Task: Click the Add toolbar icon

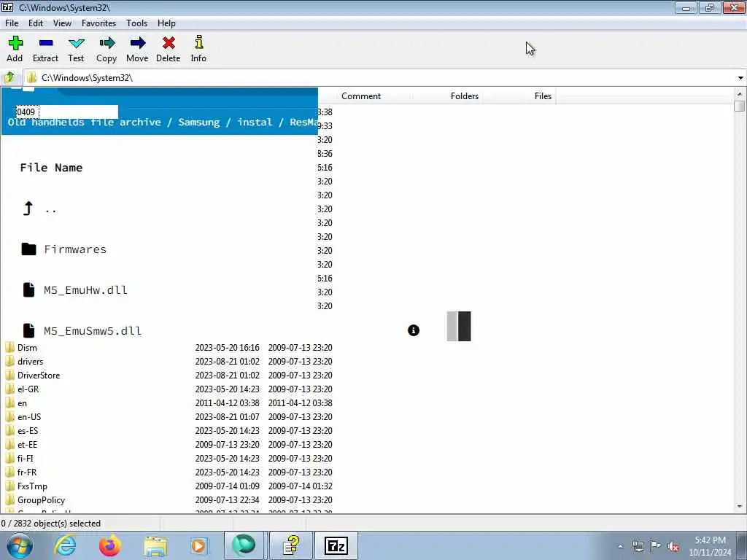Action: click(15, 43)
